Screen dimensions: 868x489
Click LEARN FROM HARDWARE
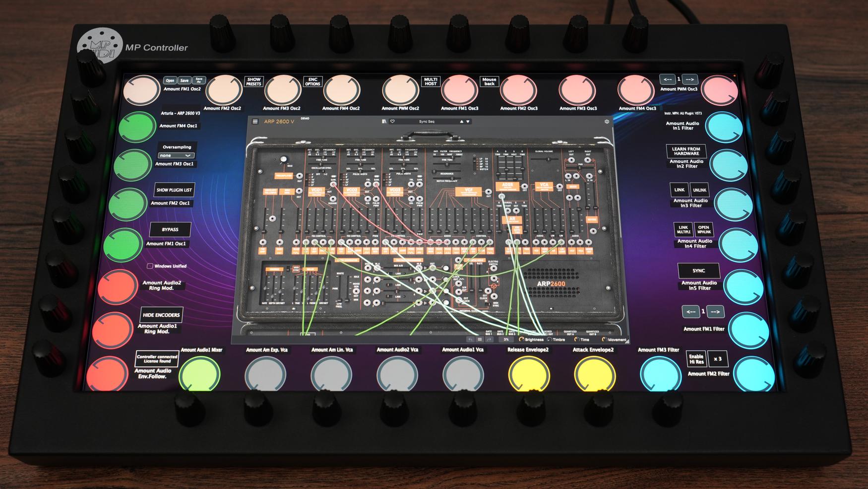click(x=686, y=151)
